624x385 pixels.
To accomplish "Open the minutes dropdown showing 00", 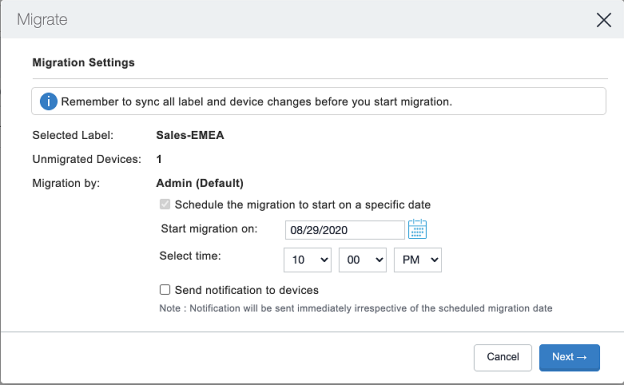I will (x=363, y=260).
